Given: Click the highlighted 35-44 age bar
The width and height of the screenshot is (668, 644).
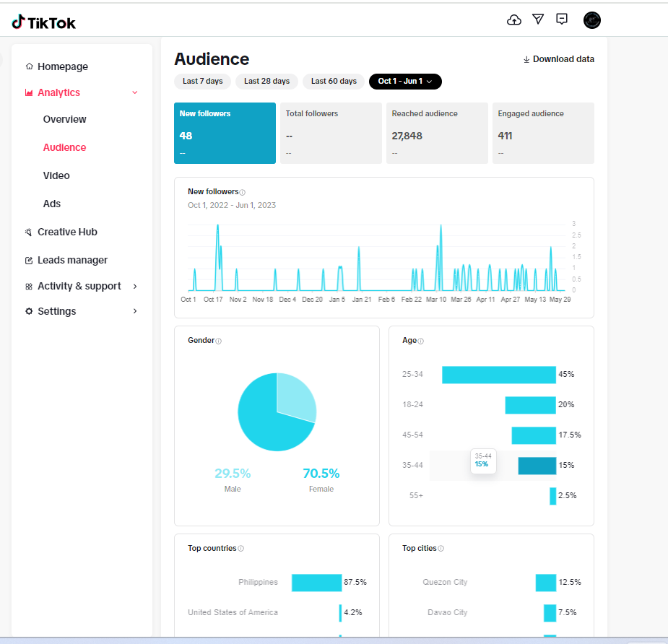Looking at the screenshot, I should 537,466.
